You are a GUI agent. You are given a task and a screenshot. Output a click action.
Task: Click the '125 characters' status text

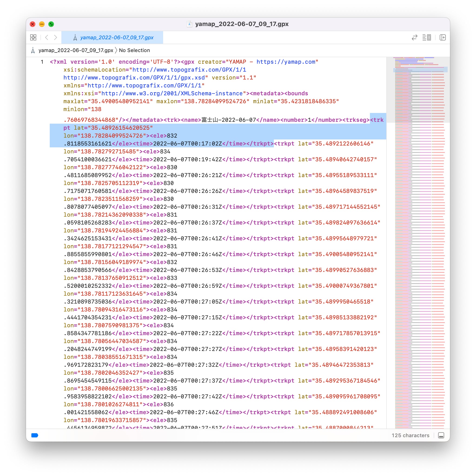tap(410, 435)
